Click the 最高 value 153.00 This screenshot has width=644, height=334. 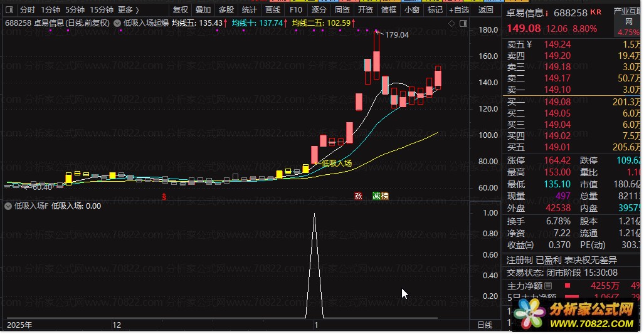tap(557, 172)
